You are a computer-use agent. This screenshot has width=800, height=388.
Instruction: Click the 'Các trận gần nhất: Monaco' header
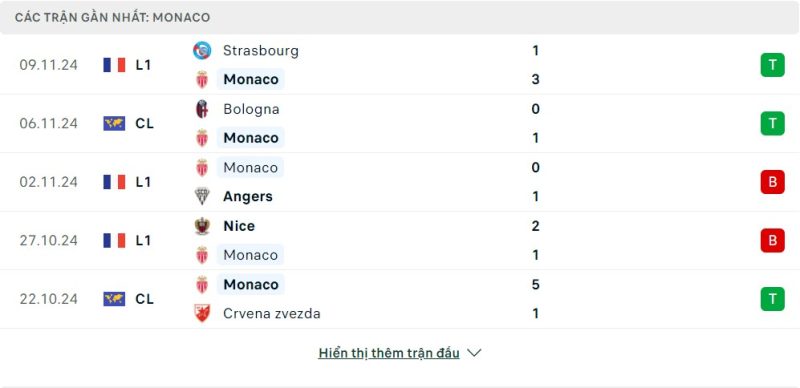click(x=112, y=17)
